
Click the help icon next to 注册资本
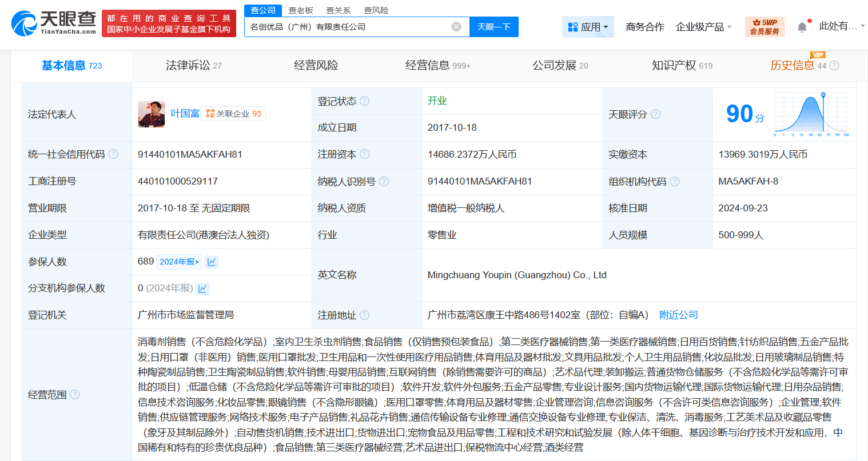(x=366, y=154)
